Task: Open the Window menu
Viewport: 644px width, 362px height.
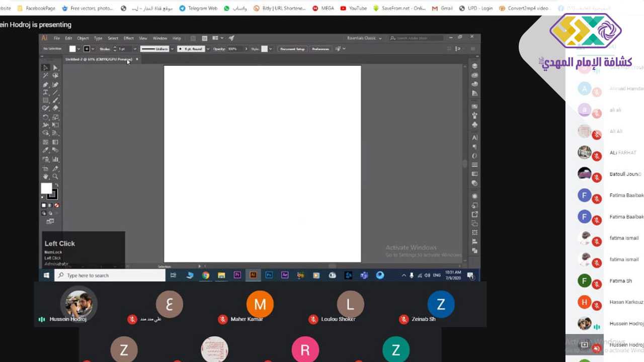Action: point(159,38)
